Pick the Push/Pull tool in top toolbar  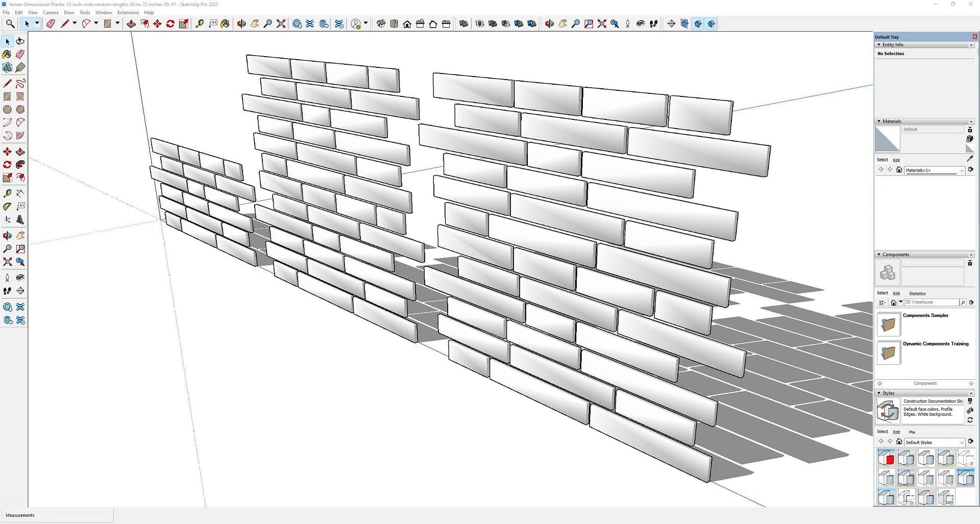(x=131, y=24)
